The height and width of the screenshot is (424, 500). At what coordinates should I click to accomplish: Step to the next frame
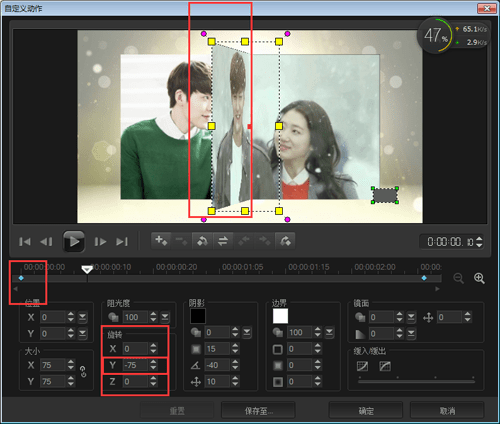coord(100,241)
